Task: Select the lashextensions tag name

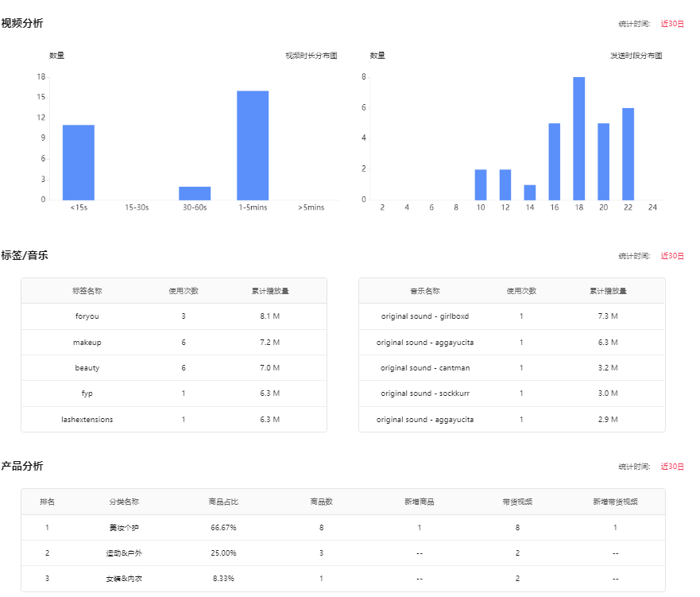Action: [87, 420]
